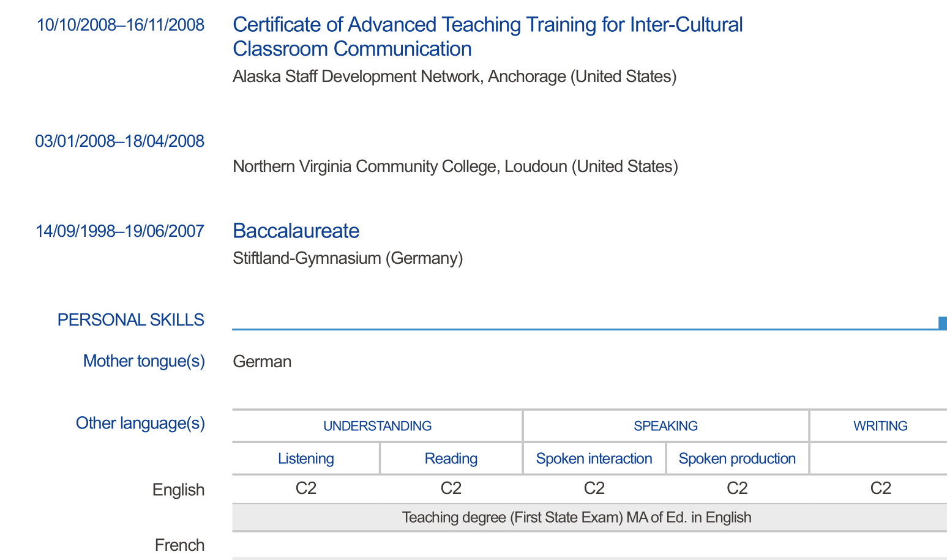The width and height of the screenshot is (947, 560).
Task: Click the date range 14/09/1998–19/06/2007
Action: tap(120, 231)
